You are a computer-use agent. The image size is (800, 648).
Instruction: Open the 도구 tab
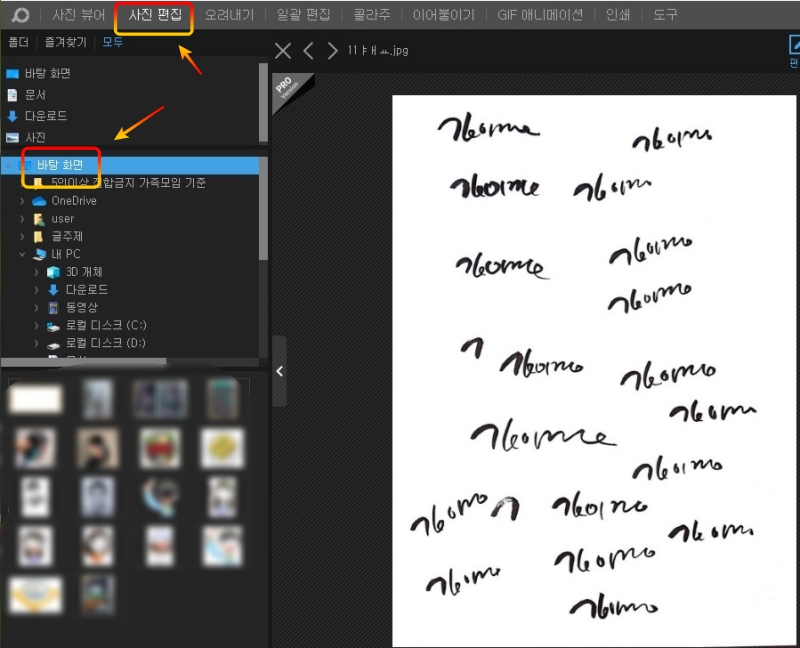pos(665,15)
